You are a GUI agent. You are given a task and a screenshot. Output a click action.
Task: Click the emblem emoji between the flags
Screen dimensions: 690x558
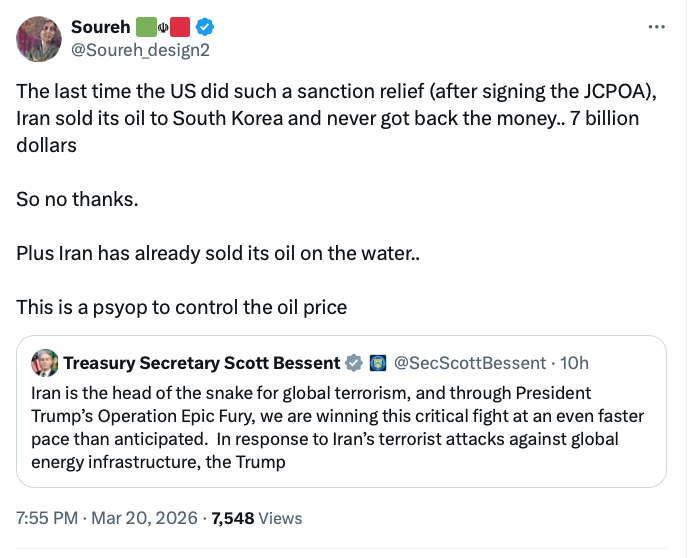(163, 27)
